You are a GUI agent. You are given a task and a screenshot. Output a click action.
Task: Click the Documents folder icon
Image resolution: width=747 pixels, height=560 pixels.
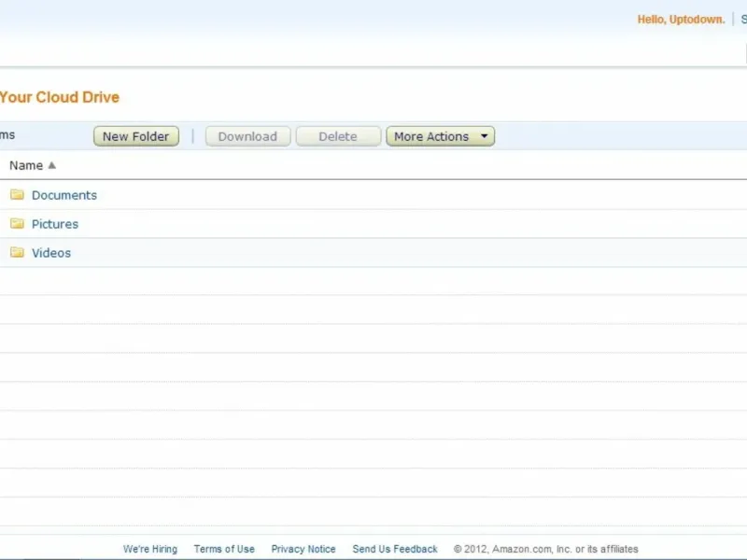[17, 194]
